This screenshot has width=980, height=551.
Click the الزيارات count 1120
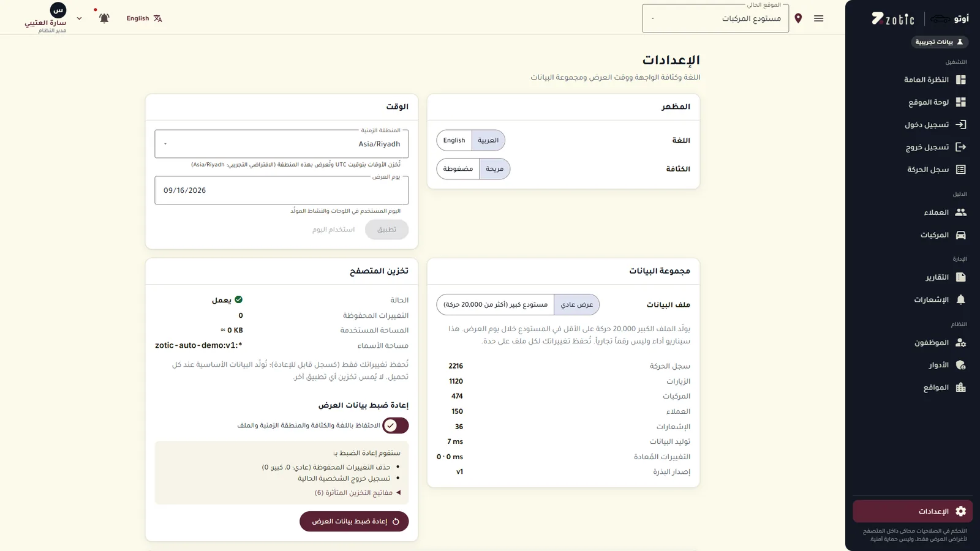coord(456,381)
